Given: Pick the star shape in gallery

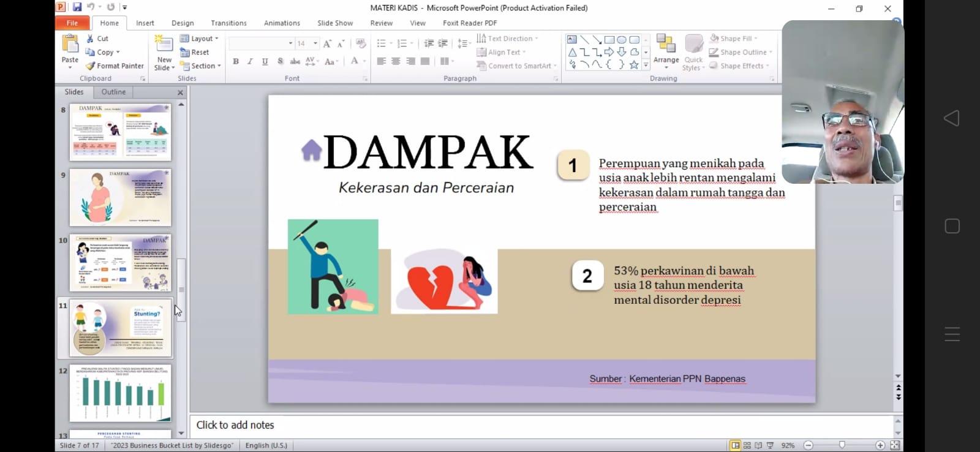Looking at the screenshot, I should [634, 64].
